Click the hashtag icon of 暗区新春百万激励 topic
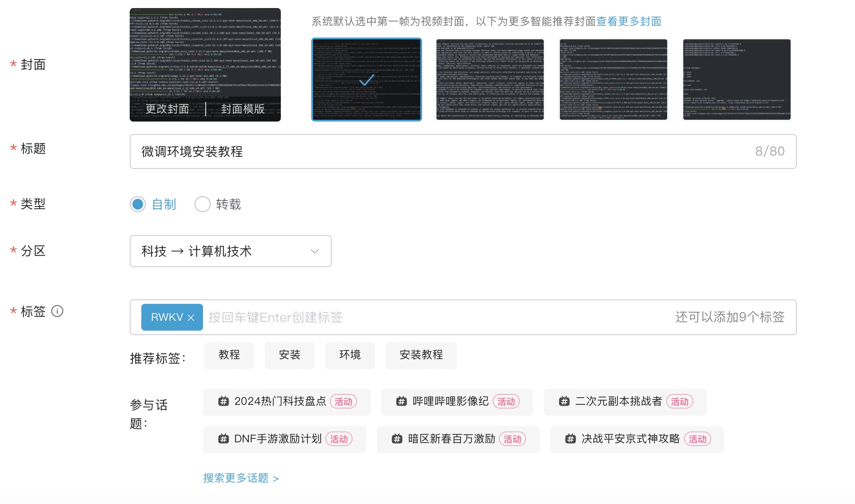The image size is (855, 504). coord(397,439)
